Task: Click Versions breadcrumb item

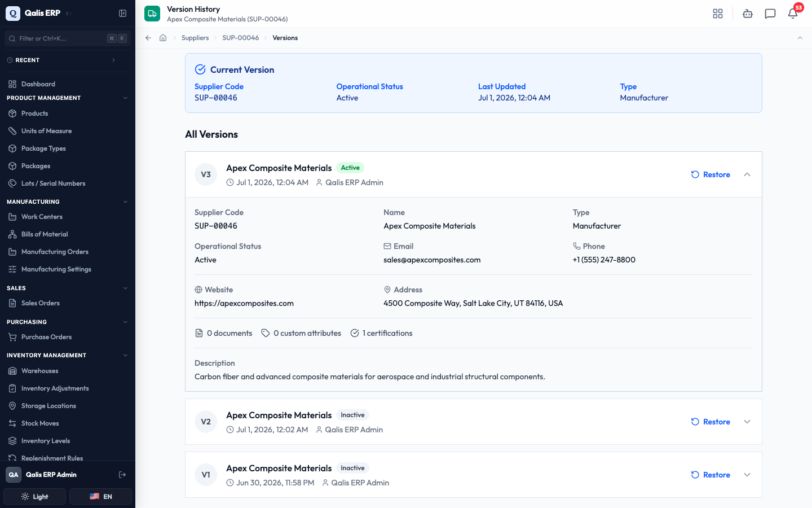Action: [285, 38]
